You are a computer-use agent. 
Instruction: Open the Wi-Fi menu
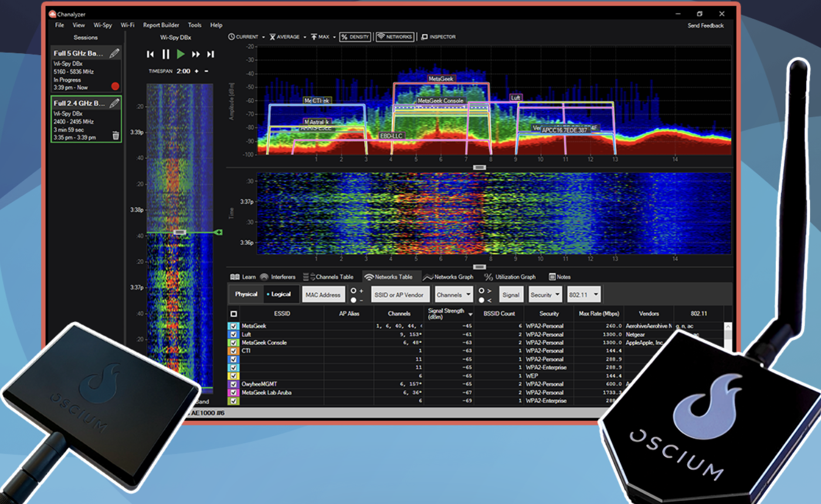[x=127, y=25]
